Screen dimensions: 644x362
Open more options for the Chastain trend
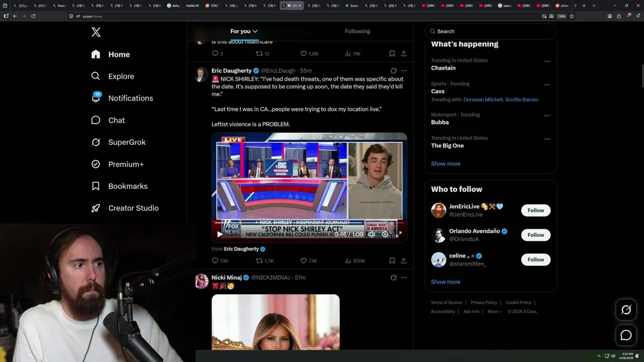pyautogui.click(x=547, y=61)
